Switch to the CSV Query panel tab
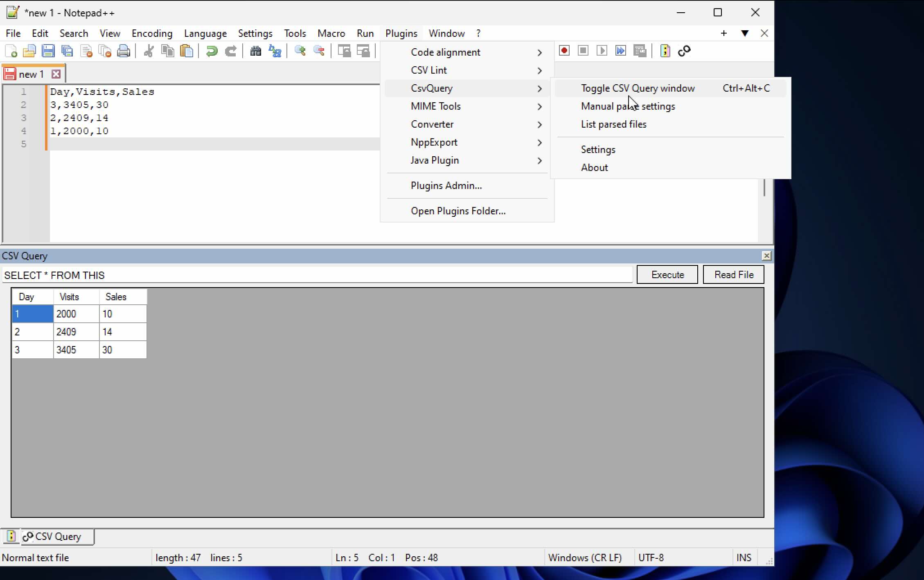 [x=56, y=536]
